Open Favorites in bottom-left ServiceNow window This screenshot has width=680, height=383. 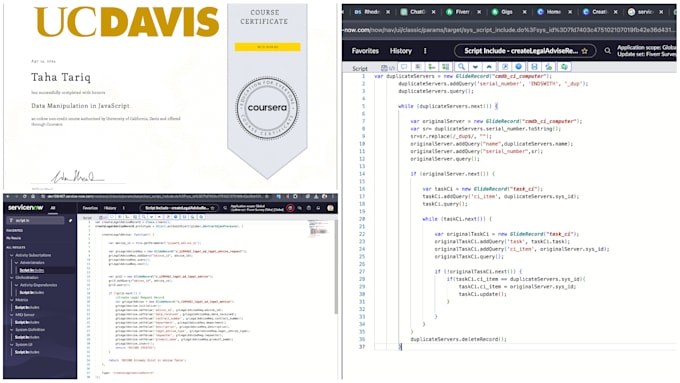[90, 208]
